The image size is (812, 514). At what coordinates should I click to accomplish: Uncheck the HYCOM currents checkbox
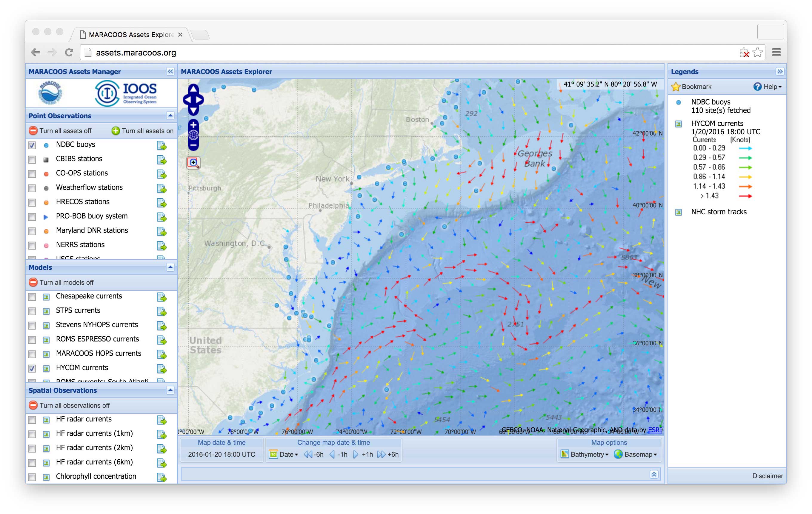(x=32, y=369)
